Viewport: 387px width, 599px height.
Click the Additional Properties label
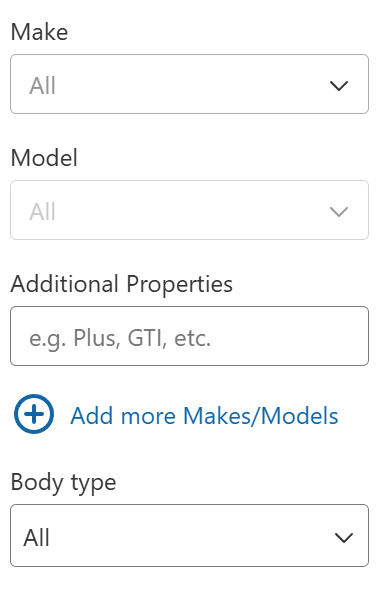pos(122,284)
